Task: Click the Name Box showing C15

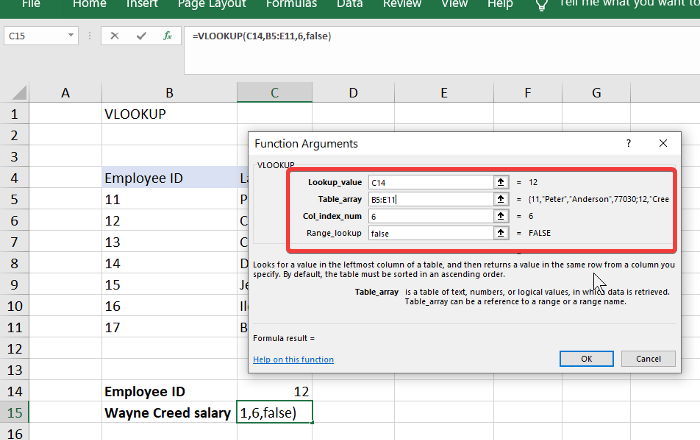Action: point(36,36)
